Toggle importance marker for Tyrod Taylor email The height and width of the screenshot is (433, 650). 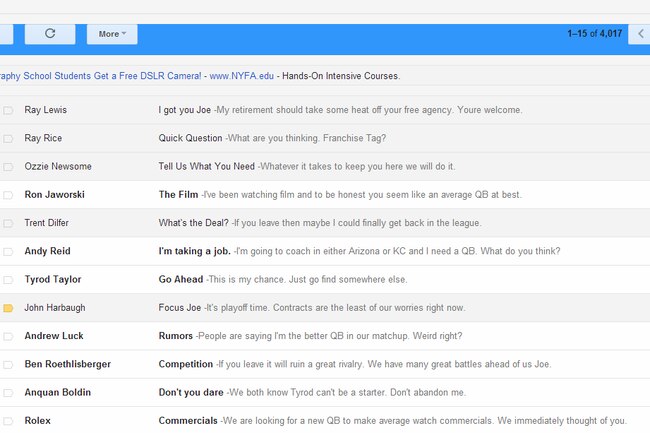pos(8,280)
